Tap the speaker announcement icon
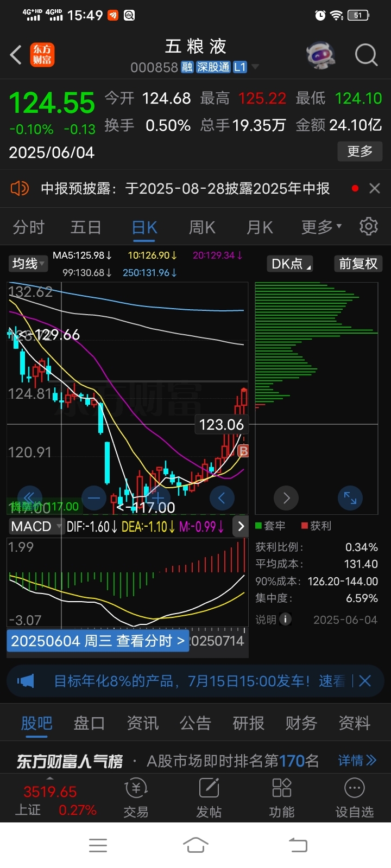Screen dimensions: 391x868 click(20, 188)
